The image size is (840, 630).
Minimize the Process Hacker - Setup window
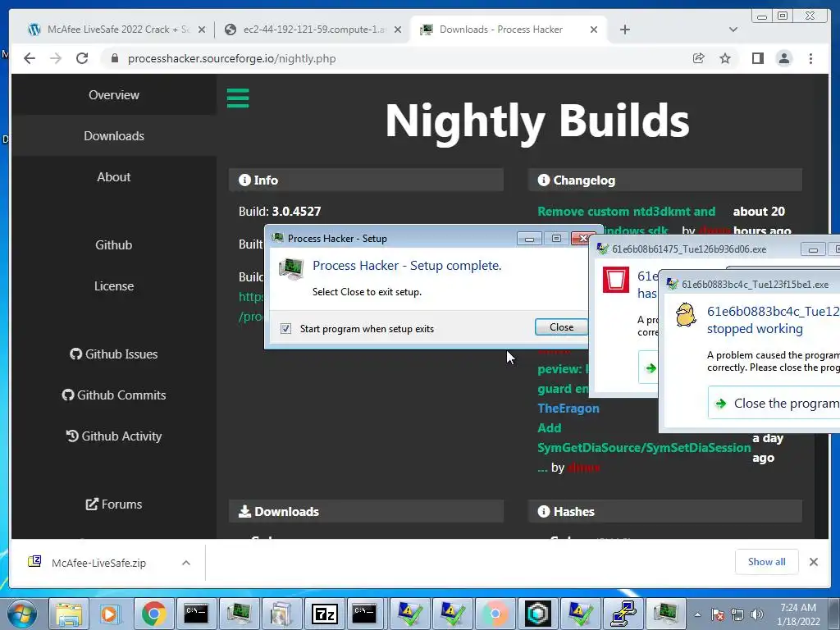tap(529, 239)
